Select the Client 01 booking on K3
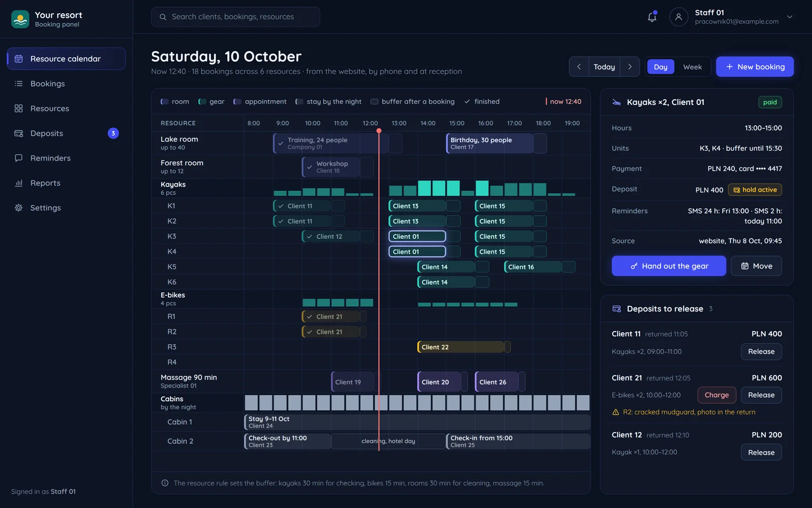The height and width of the screenshot is (508, 812). tap(417, 236)
